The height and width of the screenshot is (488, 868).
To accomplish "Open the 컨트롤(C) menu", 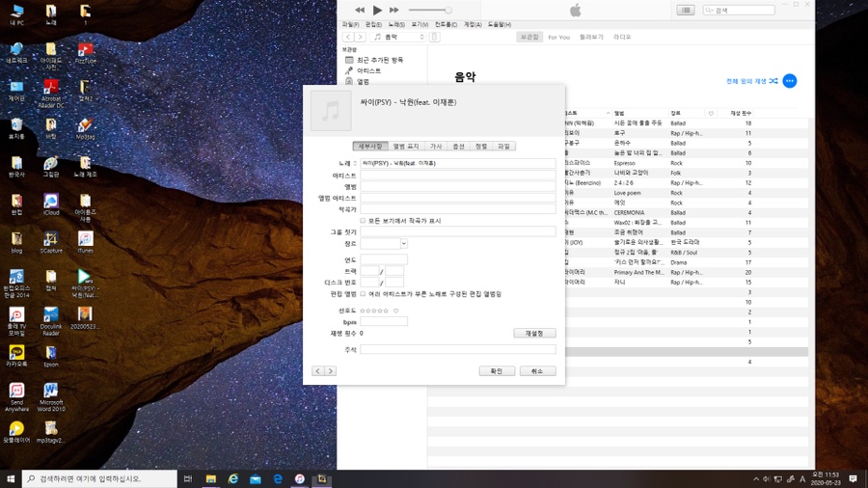I will pyautogui.click(x=446, y=24).
